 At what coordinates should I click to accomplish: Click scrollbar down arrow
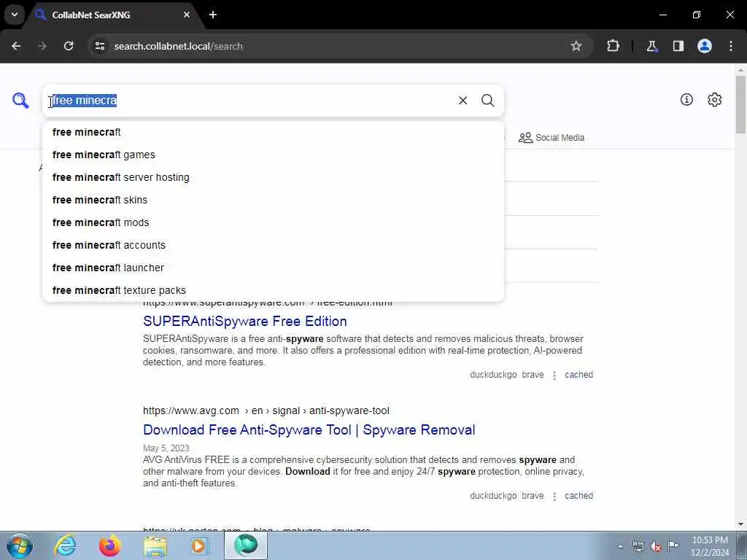740,524
